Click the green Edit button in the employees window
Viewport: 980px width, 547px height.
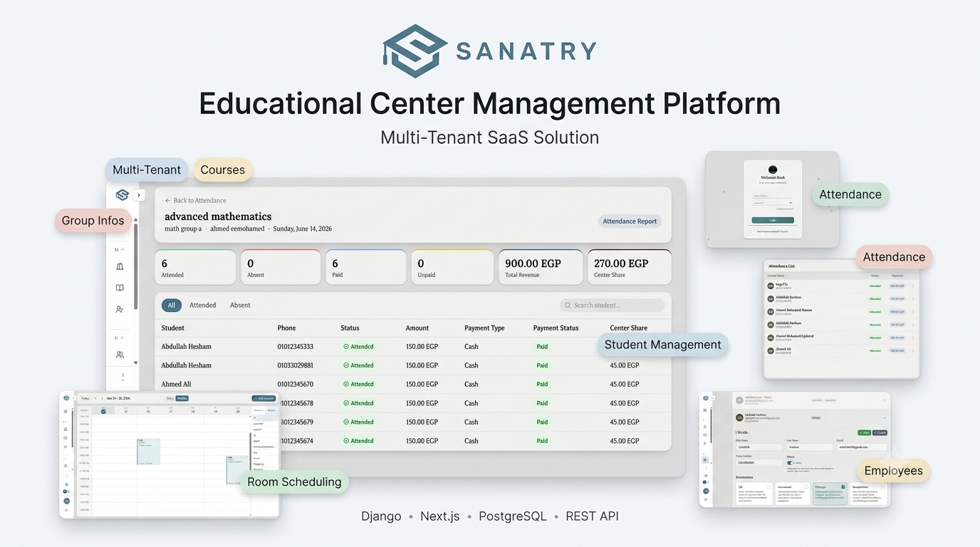tap(864, 432)
